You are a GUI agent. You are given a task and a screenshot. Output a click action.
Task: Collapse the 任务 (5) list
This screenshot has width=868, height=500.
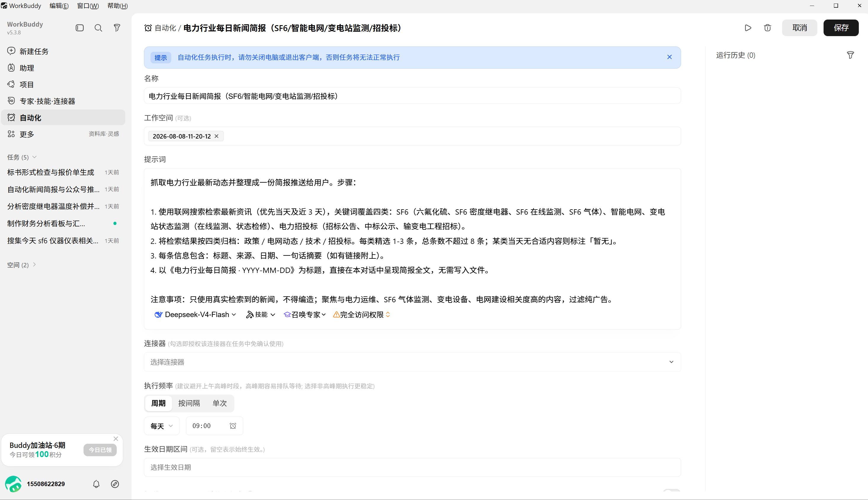pos(22,157)
